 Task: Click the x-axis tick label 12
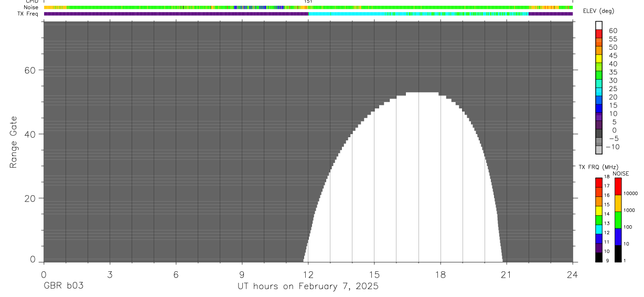coord(308,274)
